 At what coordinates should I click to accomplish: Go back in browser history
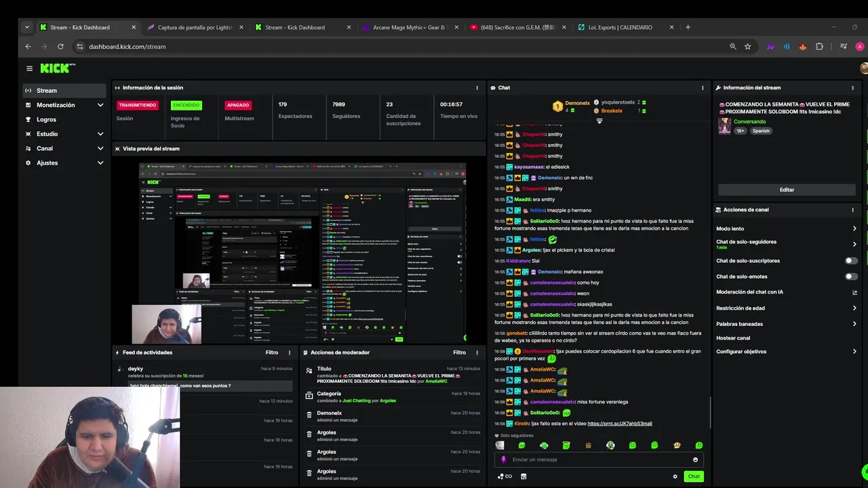(28, 47)
